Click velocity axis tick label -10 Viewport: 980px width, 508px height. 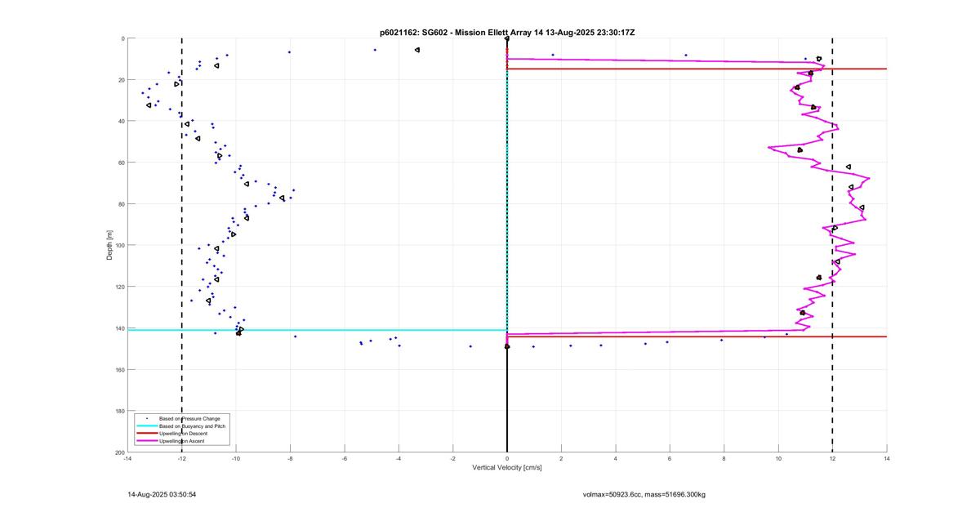(x=236, y=459)
